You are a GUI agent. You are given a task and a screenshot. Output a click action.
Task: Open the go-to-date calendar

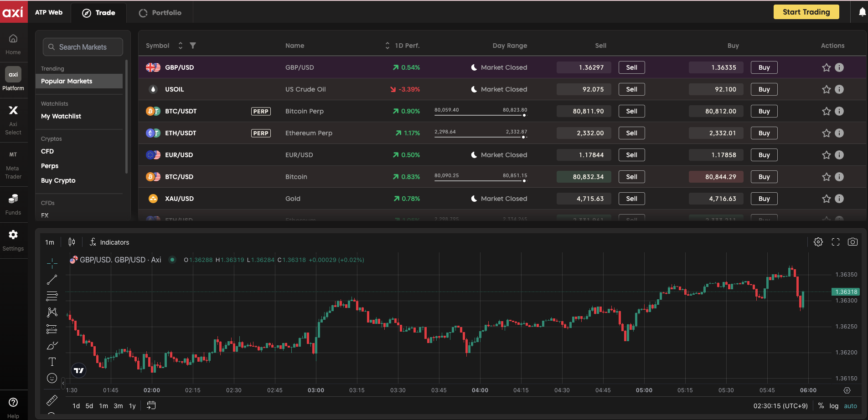coord(151,405)
